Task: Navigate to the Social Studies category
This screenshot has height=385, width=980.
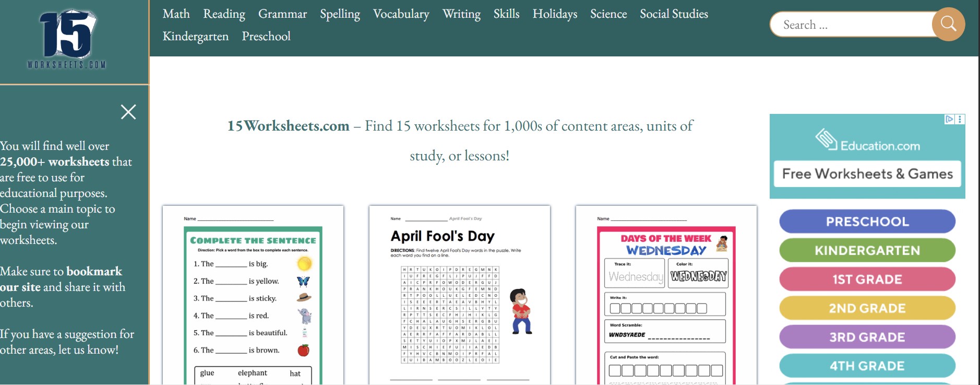Action: pyautogui.click(x=674, y=14)
